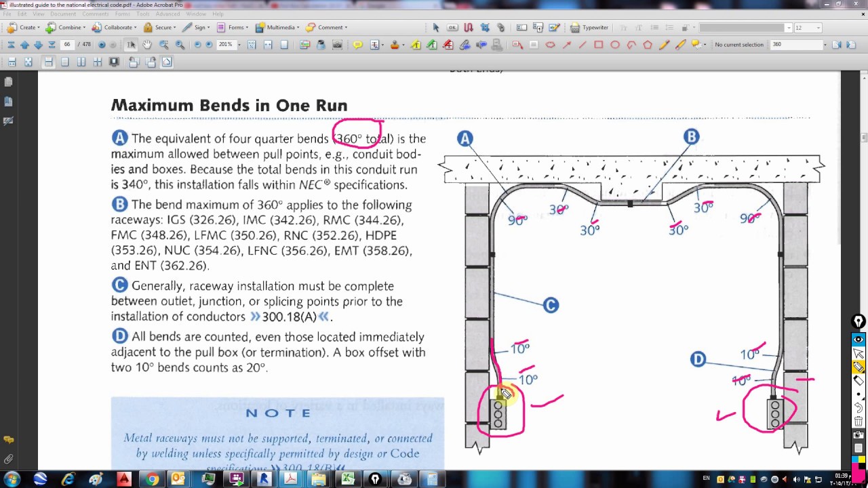Select the Attach File paperclip tool
Viewport: 868px width, 488px height.
tap(465, 45)
